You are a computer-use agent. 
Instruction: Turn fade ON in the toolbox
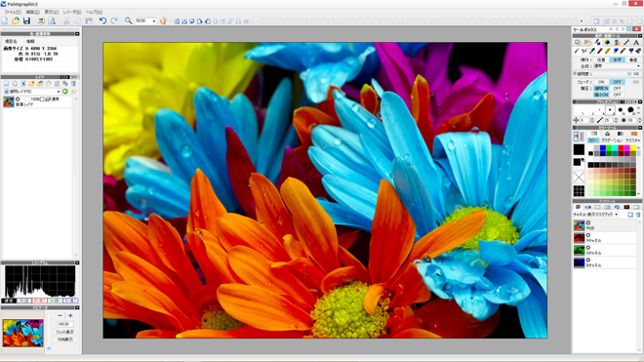pos(601,82)
